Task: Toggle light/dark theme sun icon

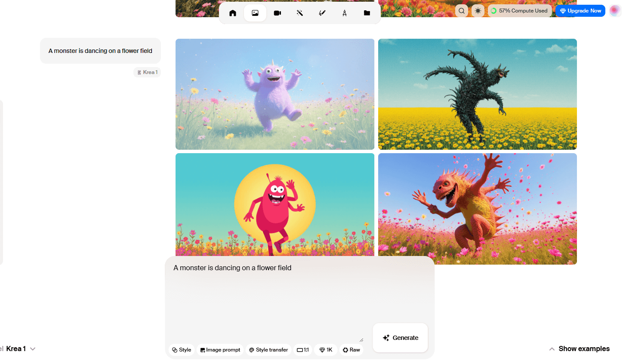Action: pos(478,11)
